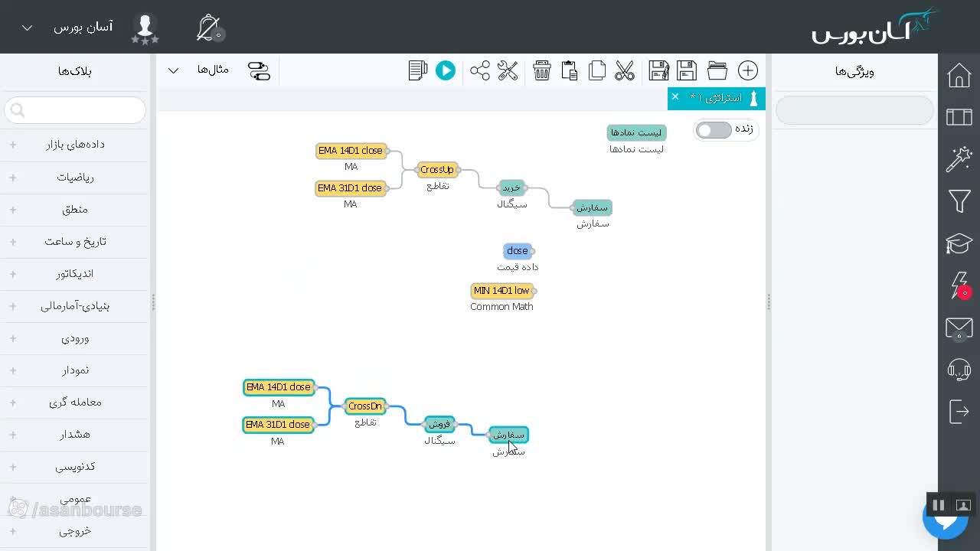Viewport: 980px width, 551px height.
Task: Click the scissors cut icon
Action: pyautogui.click(x=625, y=71)
